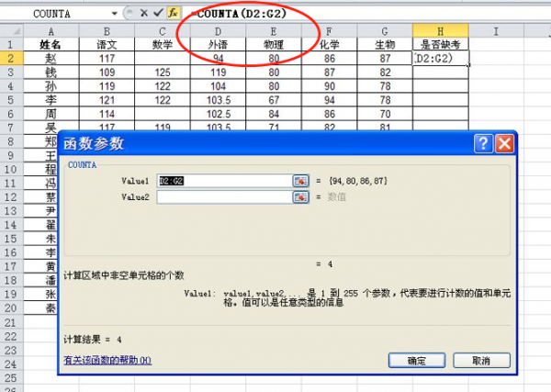Click cell 67 in 物理 column
551x392 pixels.
coord(274,100)
